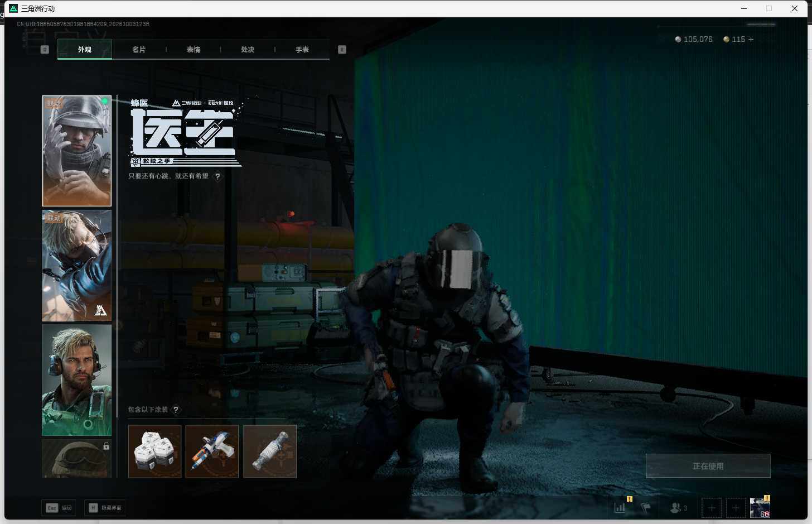
Task: Go to the 手表 tab
Action: [302, 50]
